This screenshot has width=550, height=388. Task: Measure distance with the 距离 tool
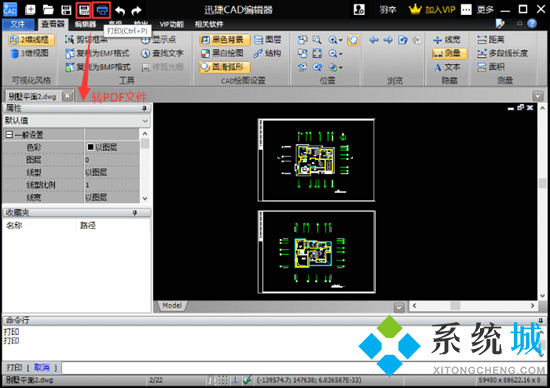[490, 39]
